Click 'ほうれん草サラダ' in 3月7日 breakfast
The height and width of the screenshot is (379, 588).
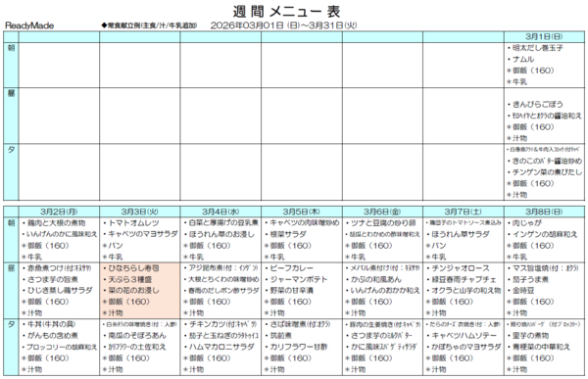click(461, 234)
